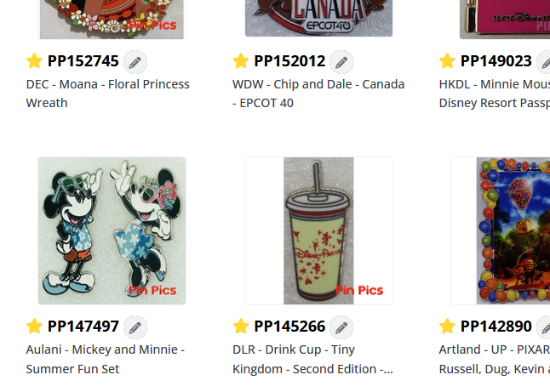This screenshot has height=392, width=550.
Task: Open the Canada EPCOT 40 pin image
Action: point(318,18)
